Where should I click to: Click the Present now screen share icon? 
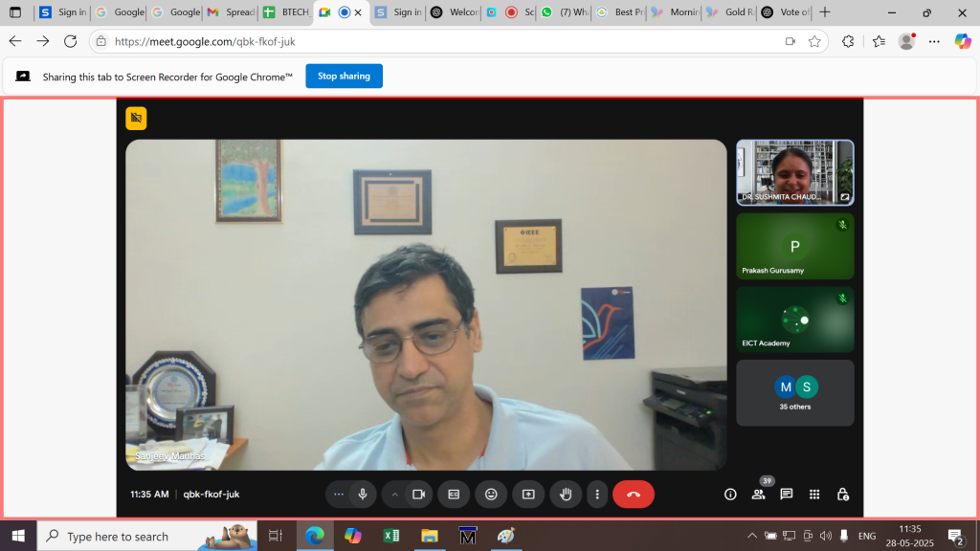(x=528, y=495)
